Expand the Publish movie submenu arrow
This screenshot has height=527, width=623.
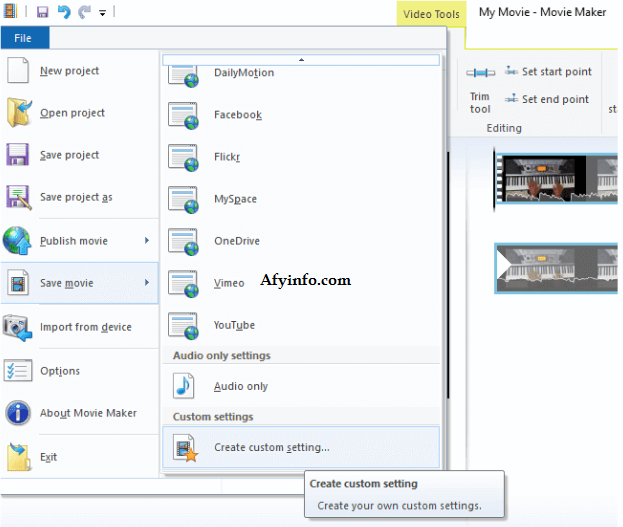coord(147,240)
